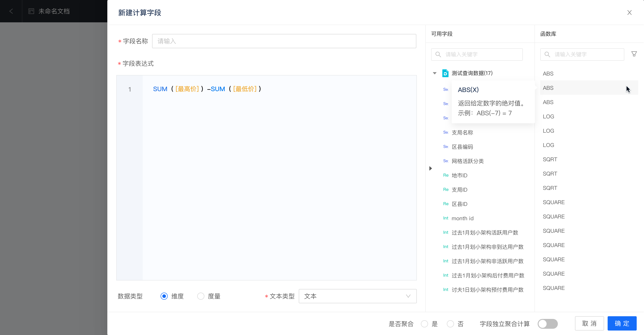Collapse the 测试查询数据 tree node
This screenshot has height=335, width=644.
point(434,73)
